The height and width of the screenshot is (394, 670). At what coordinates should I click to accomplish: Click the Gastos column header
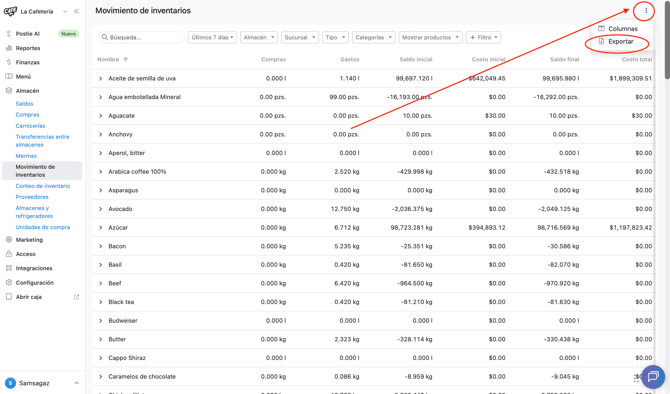tap(350, 59)
